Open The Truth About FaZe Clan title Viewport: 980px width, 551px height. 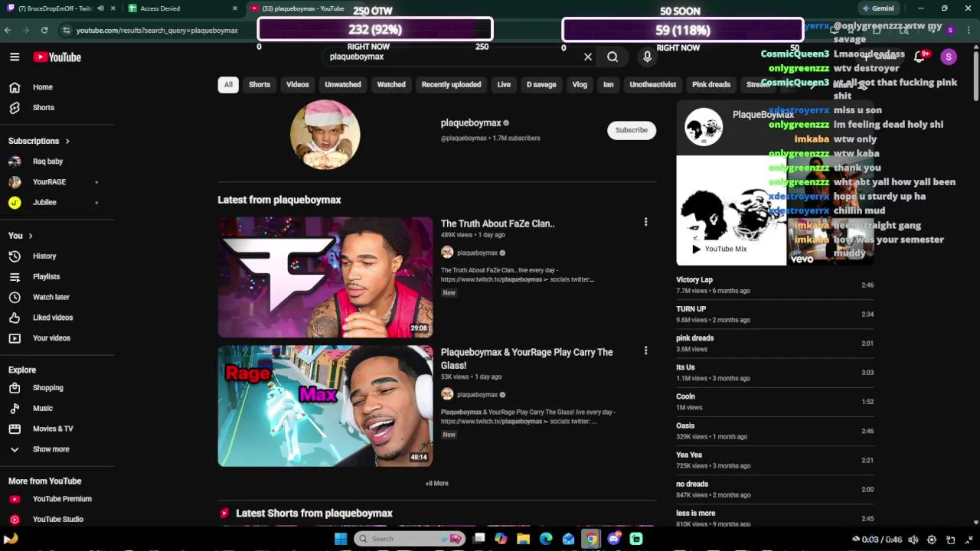[x=498, y=223]
